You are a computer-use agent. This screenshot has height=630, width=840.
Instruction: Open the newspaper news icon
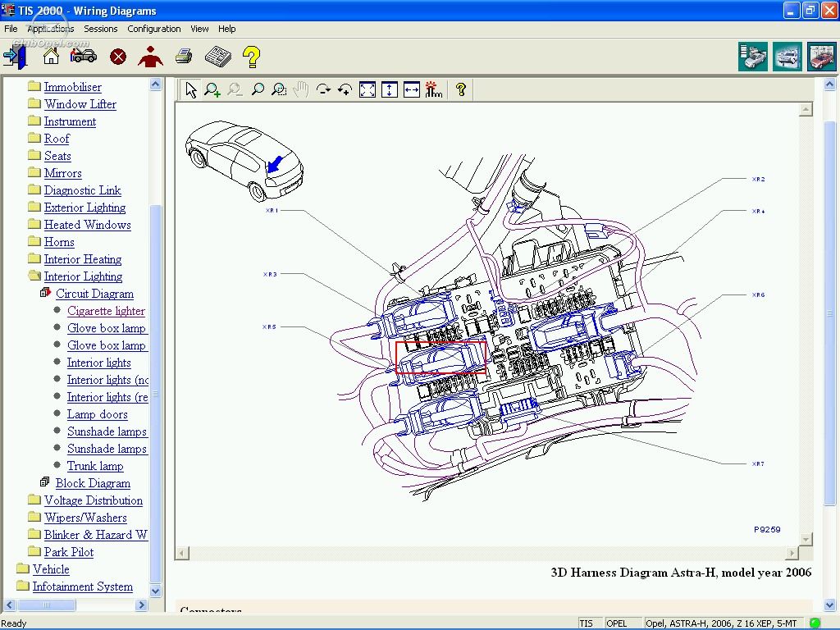[217, 57]
